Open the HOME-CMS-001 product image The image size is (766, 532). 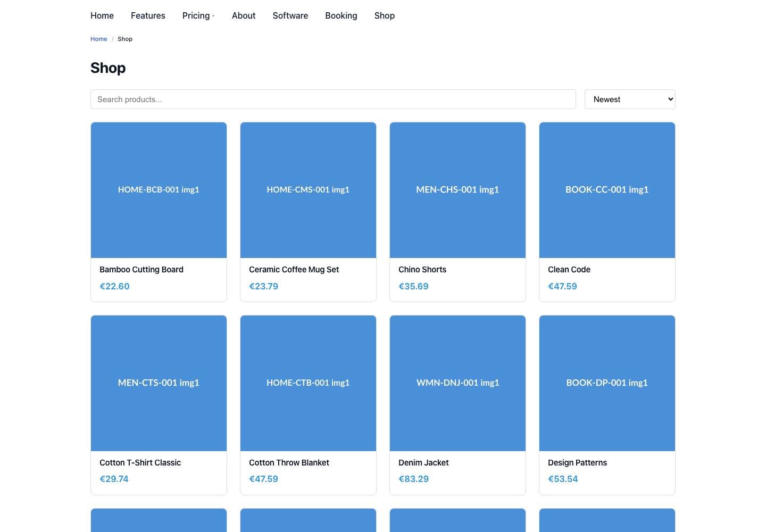click(308, 190)
